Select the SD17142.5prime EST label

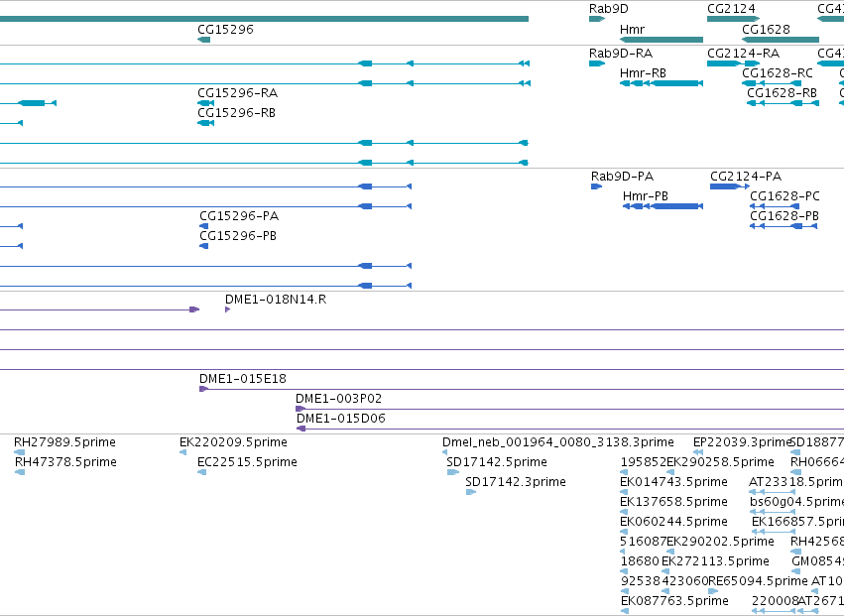[496, 462]
